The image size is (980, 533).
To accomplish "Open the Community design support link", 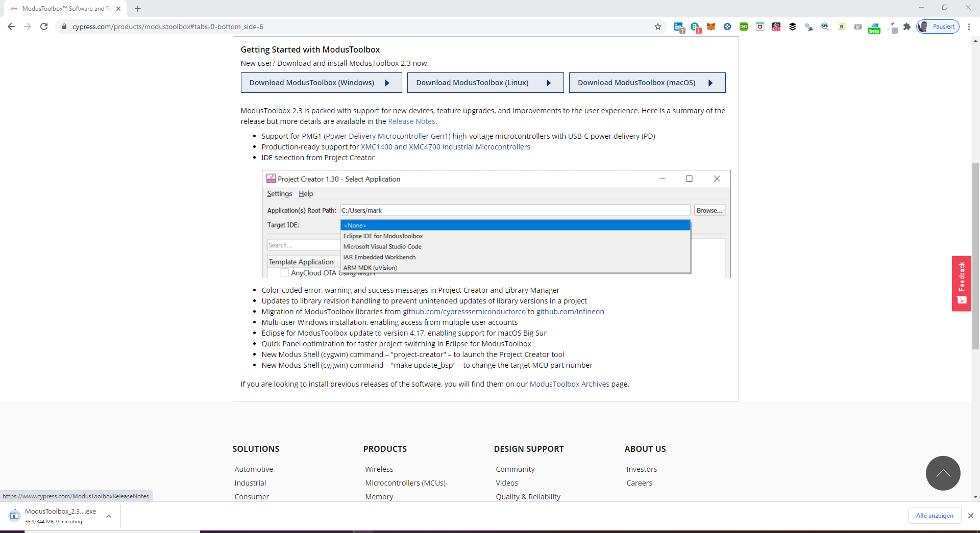I will pos(515,469).
